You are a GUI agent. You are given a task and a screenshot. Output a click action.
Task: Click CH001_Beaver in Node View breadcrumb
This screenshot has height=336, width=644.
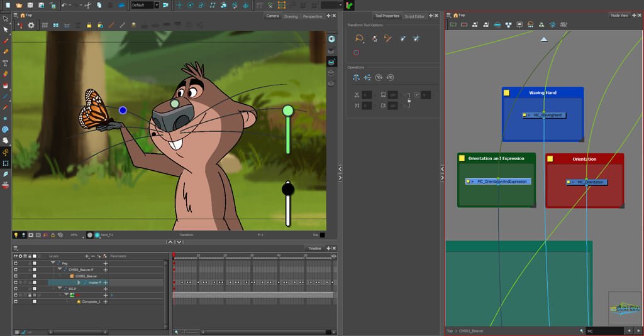[471, 331]
